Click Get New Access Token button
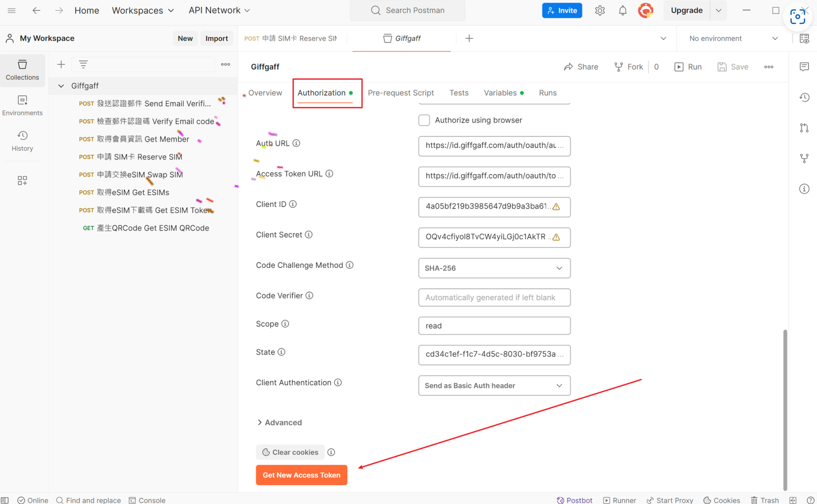 click(x=301, y=475)
